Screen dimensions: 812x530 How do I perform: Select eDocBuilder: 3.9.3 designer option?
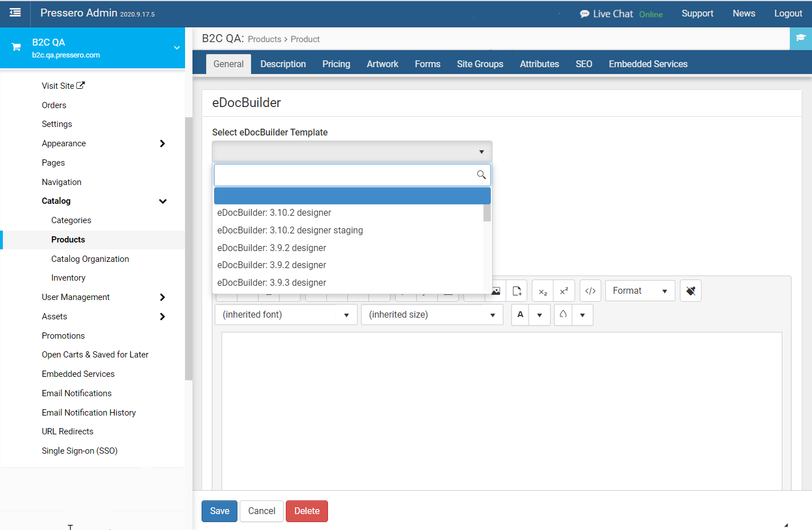[x=348, y=282]
